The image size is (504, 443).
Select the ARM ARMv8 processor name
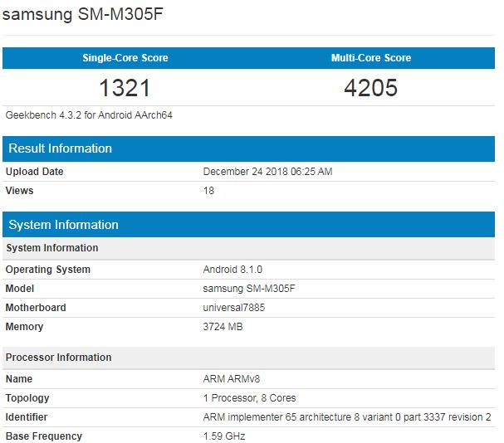[232, 379]
